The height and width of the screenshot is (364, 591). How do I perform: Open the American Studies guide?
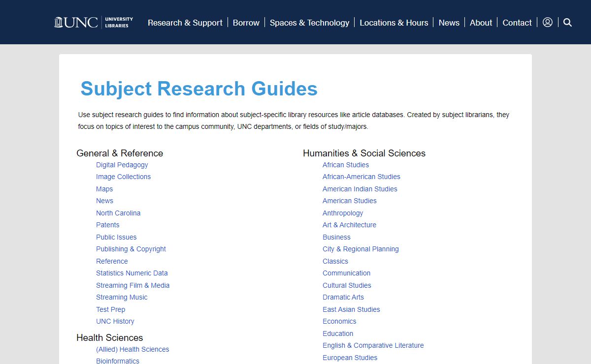click(x=350, y=201)
